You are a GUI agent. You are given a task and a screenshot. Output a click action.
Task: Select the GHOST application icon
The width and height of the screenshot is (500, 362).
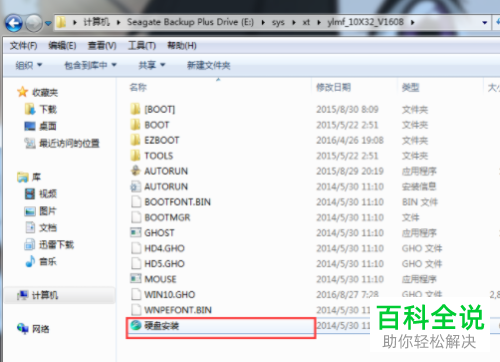point(135,232)
